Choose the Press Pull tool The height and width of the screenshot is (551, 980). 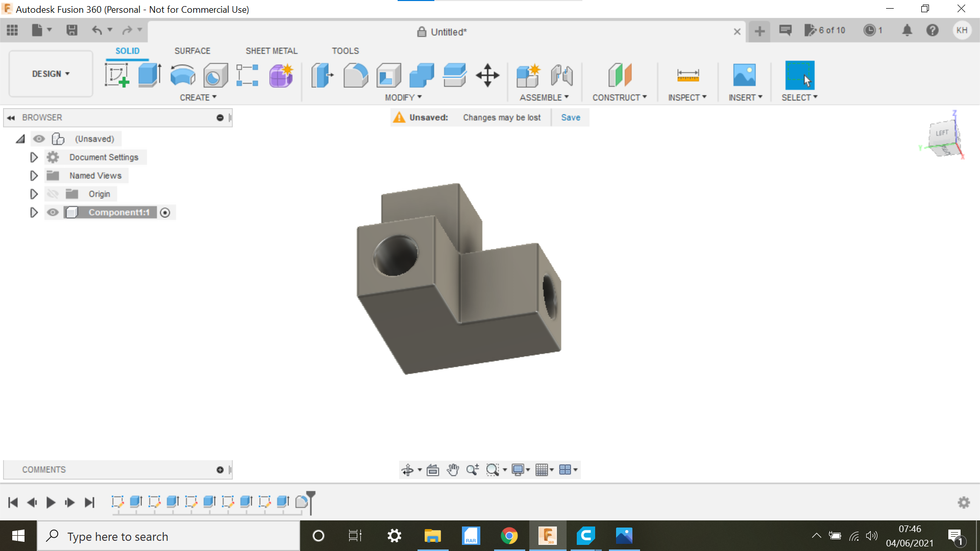point(322,75)
